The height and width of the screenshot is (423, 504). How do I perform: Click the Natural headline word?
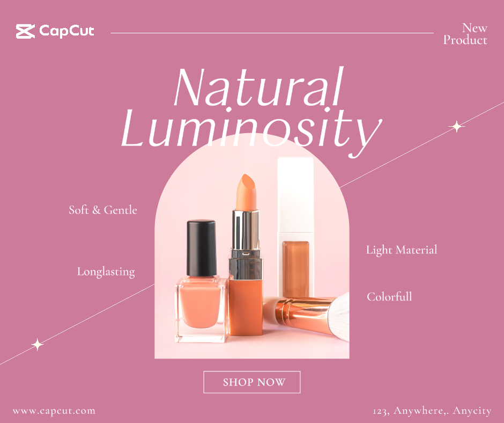(259, 87)
